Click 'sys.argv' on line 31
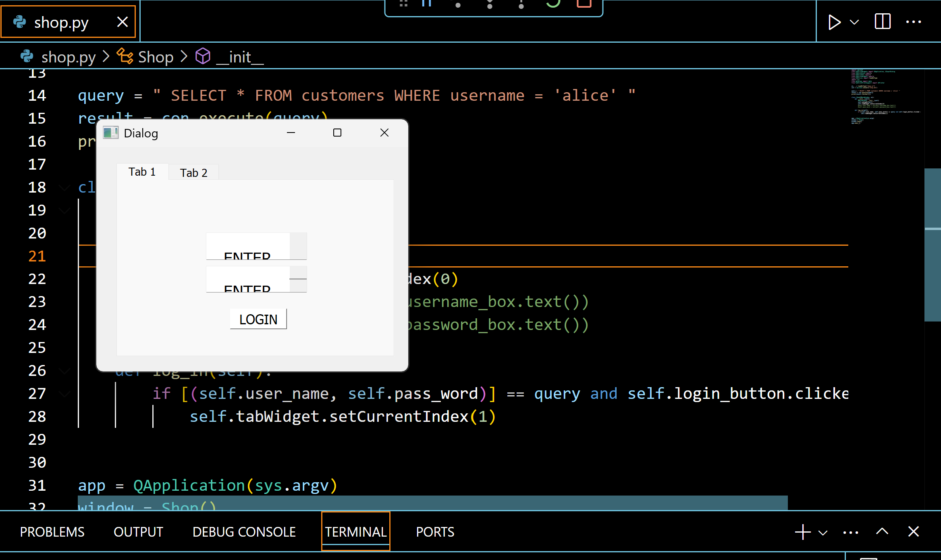Screen dimensions: 941x560 pyautogui.click(x=292, y=485)
